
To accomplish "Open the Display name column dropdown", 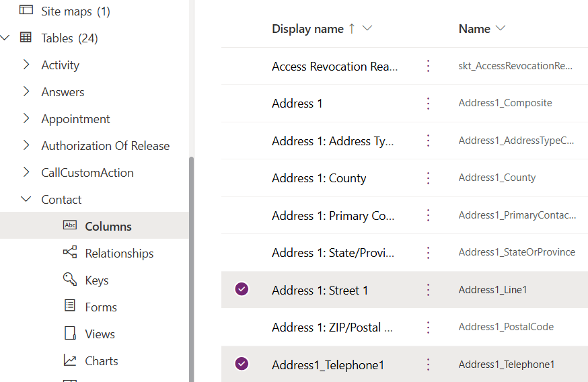I will pyautogui.click(x=367, y=29).
